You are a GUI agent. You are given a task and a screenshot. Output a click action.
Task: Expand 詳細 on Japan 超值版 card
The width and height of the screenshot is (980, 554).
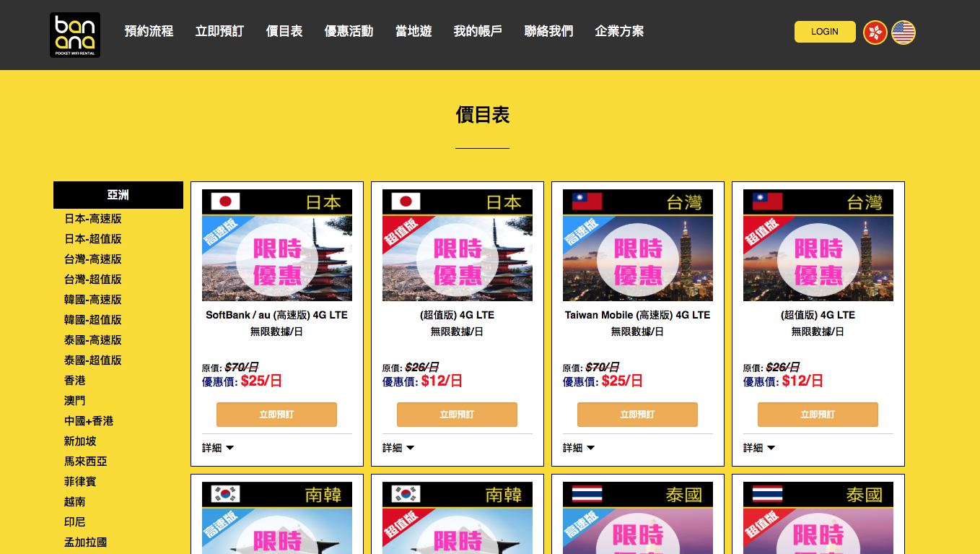coord(398,448)
